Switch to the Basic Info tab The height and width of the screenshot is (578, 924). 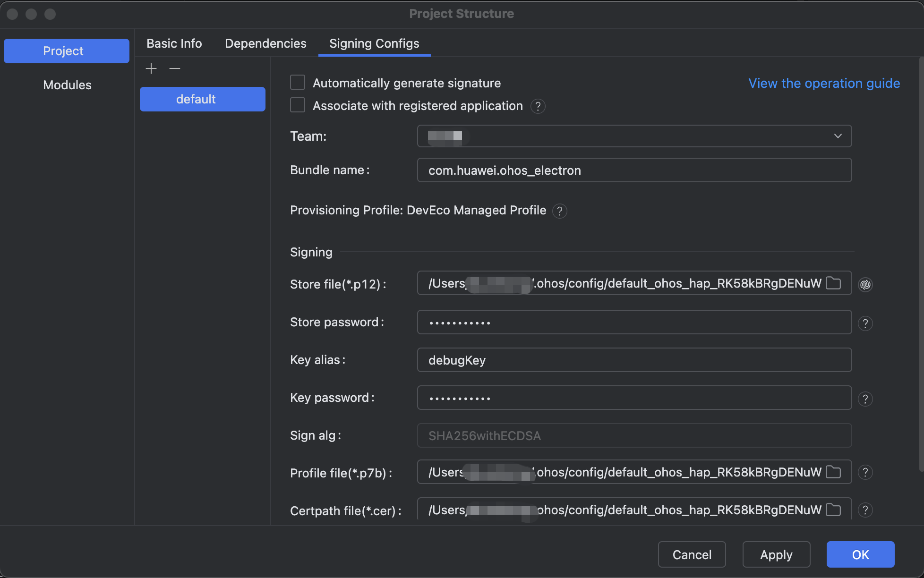(x=174, y=43)
